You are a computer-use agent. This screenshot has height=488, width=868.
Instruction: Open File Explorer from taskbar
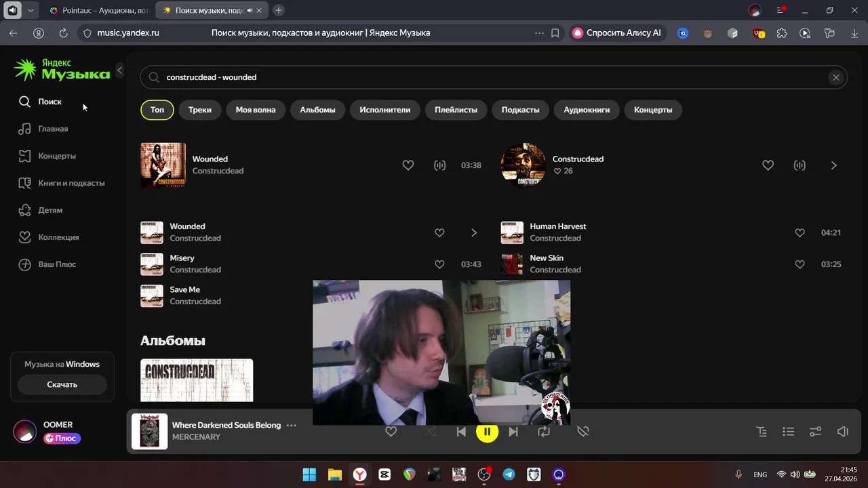tap(334, 474)
